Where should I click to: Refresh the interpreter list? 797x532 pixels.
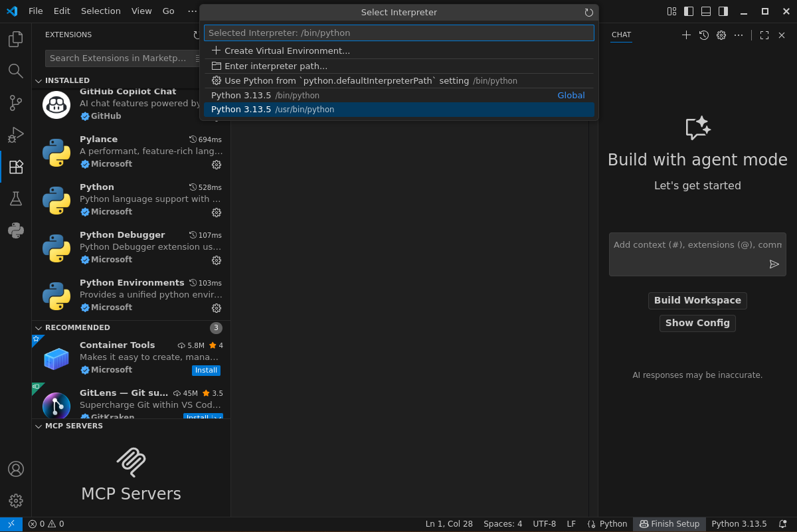(x=588, y=13)
